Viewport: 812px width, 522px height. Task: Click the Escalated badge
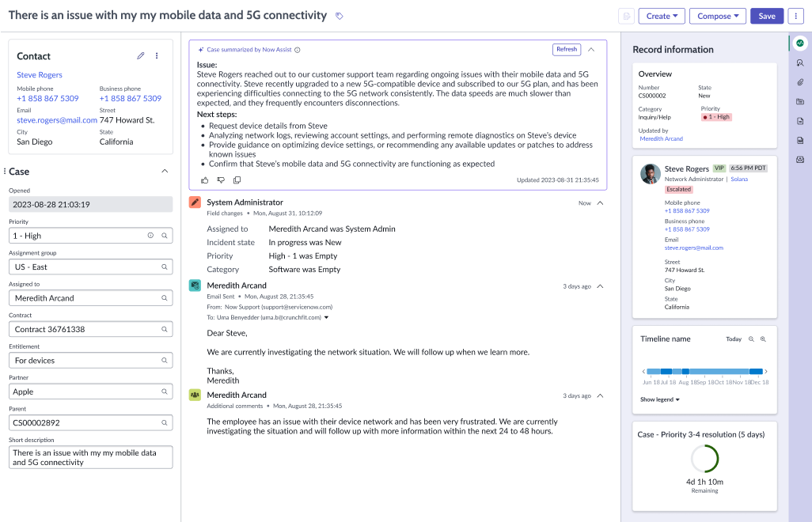[x=678, y=189]
